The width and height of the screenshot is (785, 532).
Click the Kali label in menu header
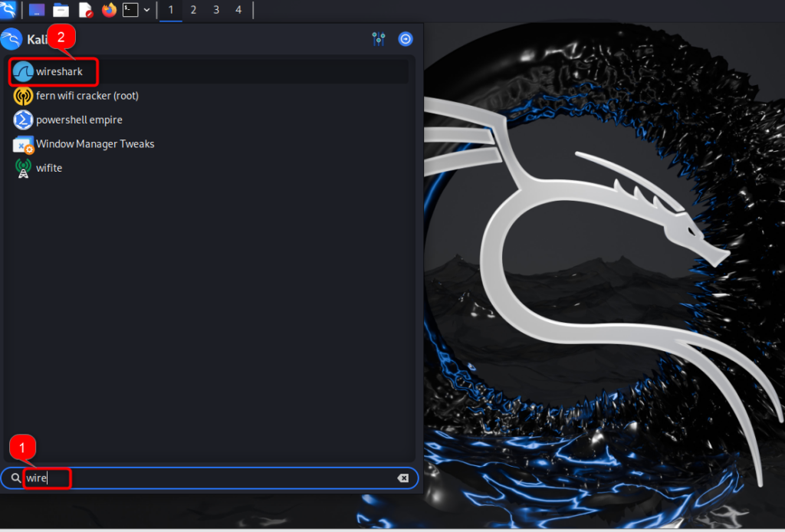36,38
